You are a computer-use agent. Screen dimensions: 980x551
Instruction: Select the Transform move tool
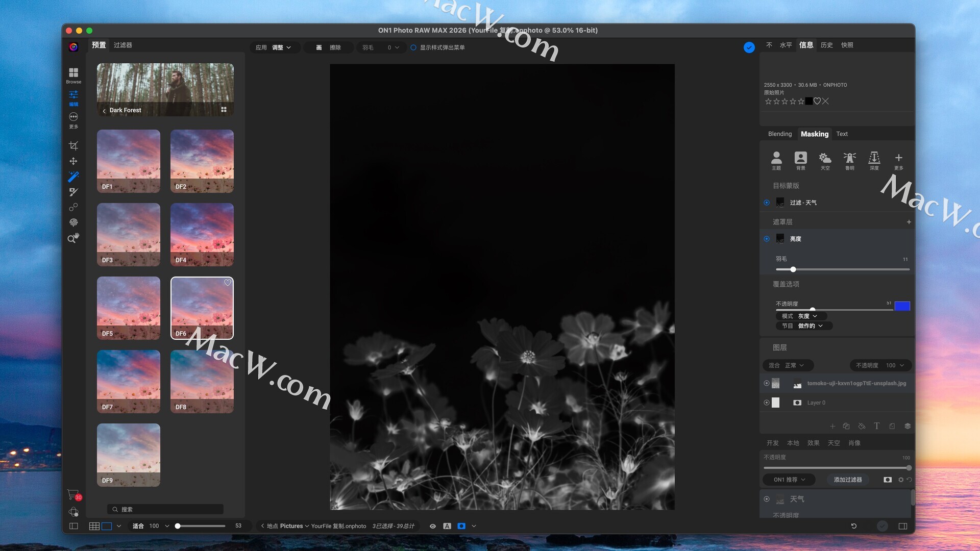click(x=73, y=161)
